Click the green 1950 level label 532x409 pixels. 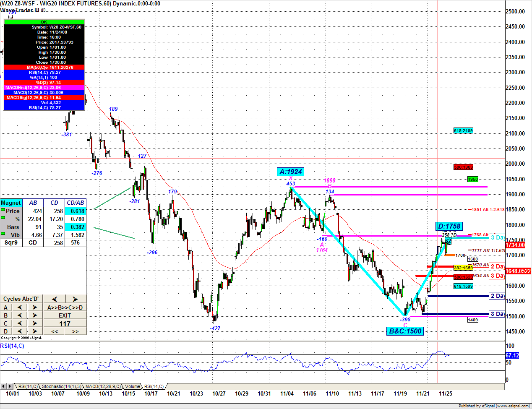coord(473,179)
